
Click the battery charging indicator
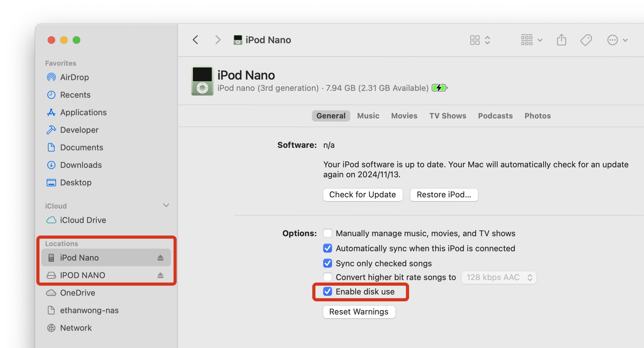pyautogui.click(x=439, y=88)
